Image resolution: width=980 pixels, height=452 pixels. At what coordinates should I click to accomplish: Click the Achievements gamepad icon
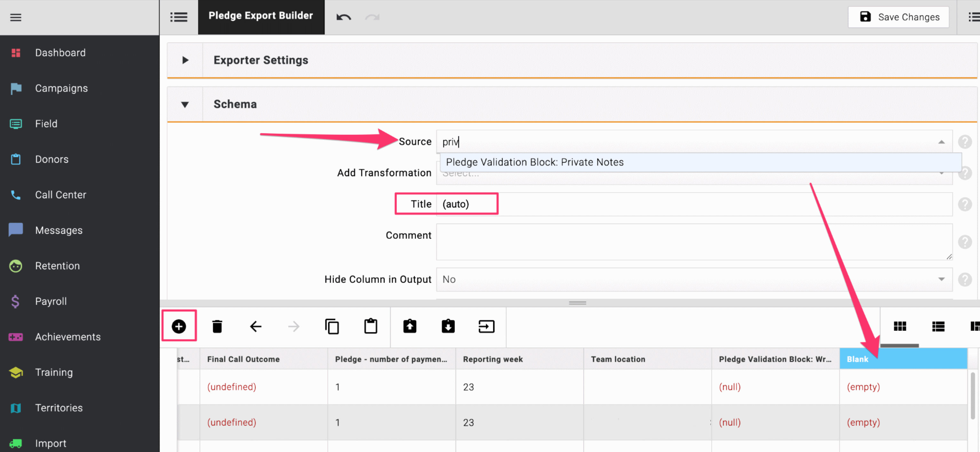(16, 337)
